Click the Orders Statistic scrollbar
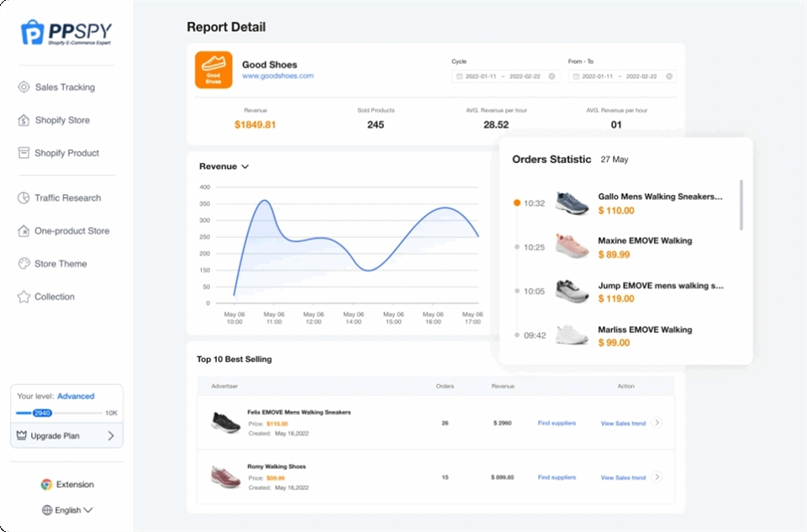Viewport: 807px width, 532px height. coord(741,204)
